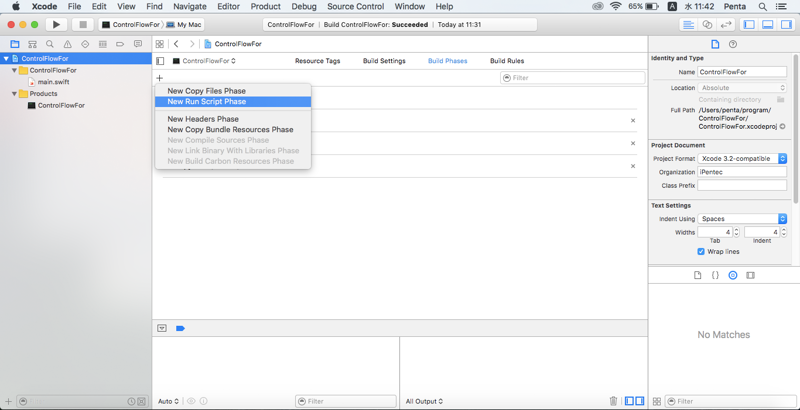
Task: Click the build phases Filter field
Action: pos(572,78)
